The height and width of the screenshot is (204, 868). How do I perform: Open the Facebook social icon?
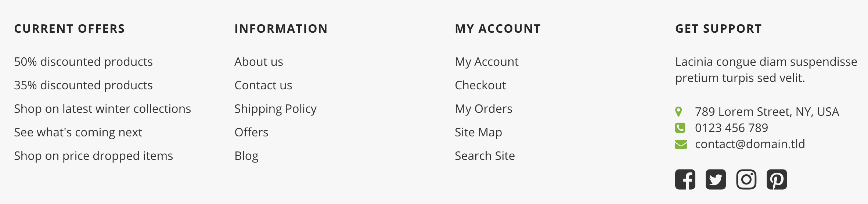(685, 179)
